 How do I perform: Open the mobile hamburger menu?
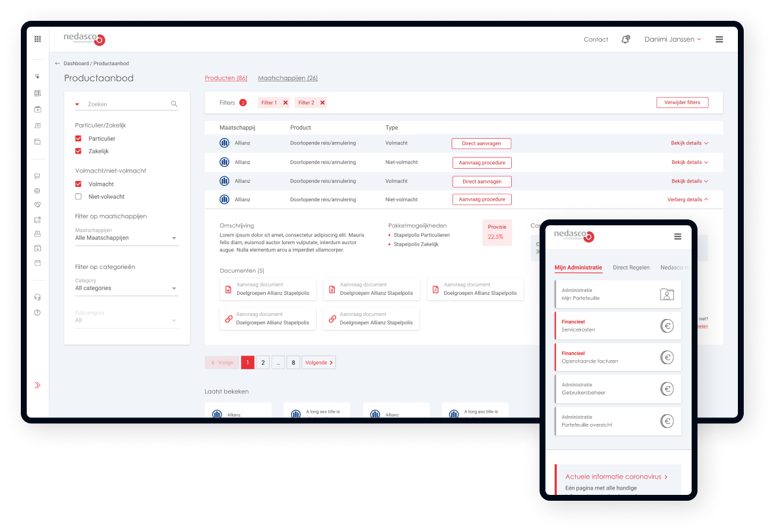coord(677,236)
